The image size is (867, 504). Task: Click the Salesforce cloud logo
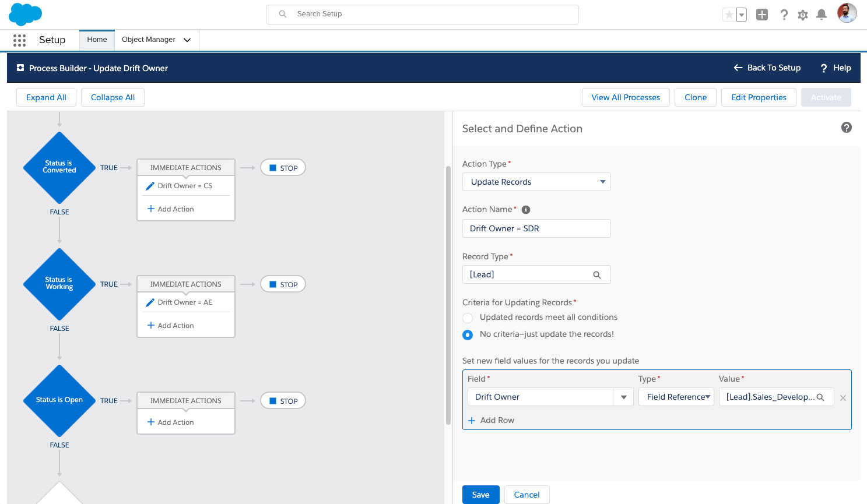click(26, 14)
